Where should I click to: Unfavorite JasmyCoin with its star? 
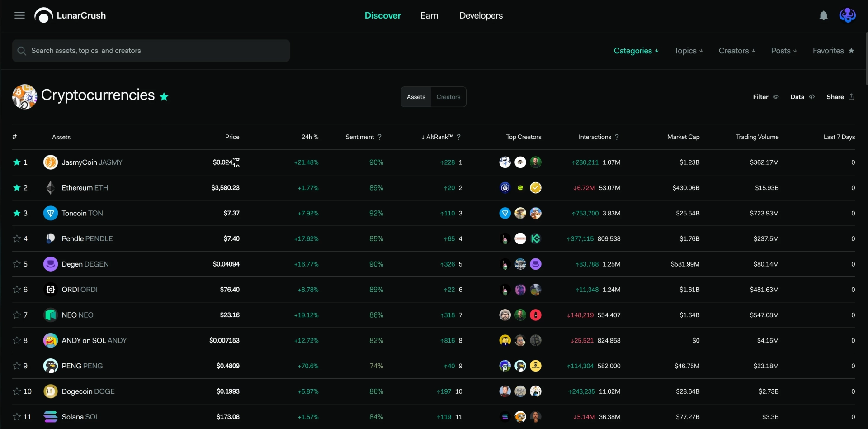click(x=17, y=162)
